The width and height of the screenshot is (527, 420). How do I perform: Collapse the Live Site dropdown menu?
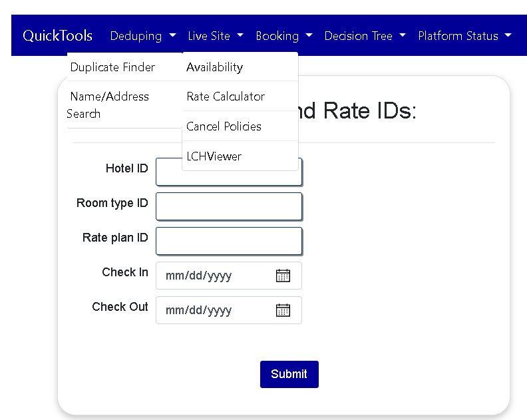(x=216, y=36)
